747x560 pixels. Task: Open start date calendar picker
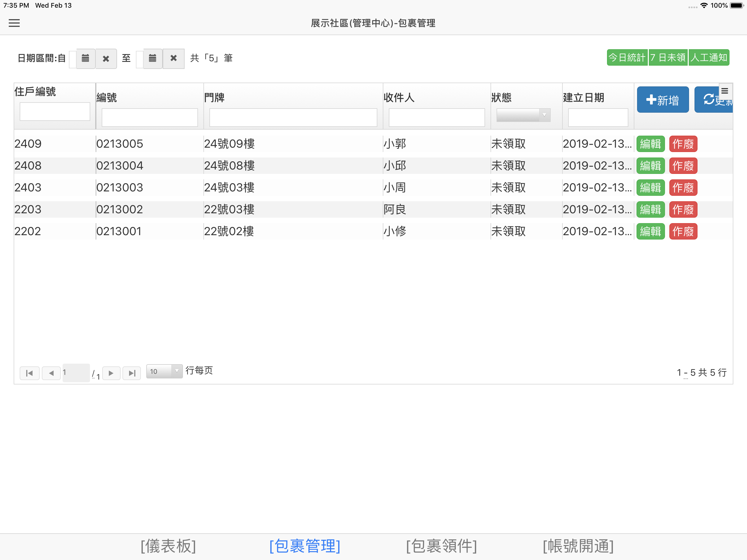click(85, 59)
